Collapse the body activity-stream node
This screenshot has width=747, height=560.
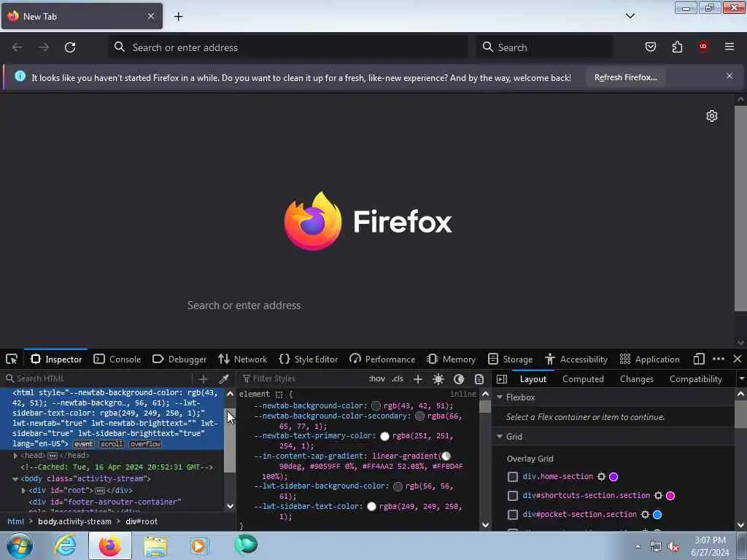(x=15, y=479)
